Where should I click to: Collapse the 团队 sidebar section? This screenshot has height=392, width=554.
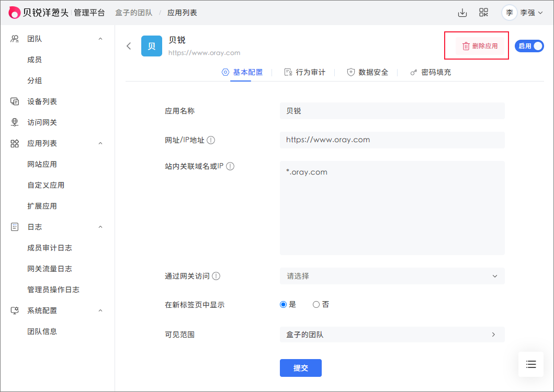[100, 39]
